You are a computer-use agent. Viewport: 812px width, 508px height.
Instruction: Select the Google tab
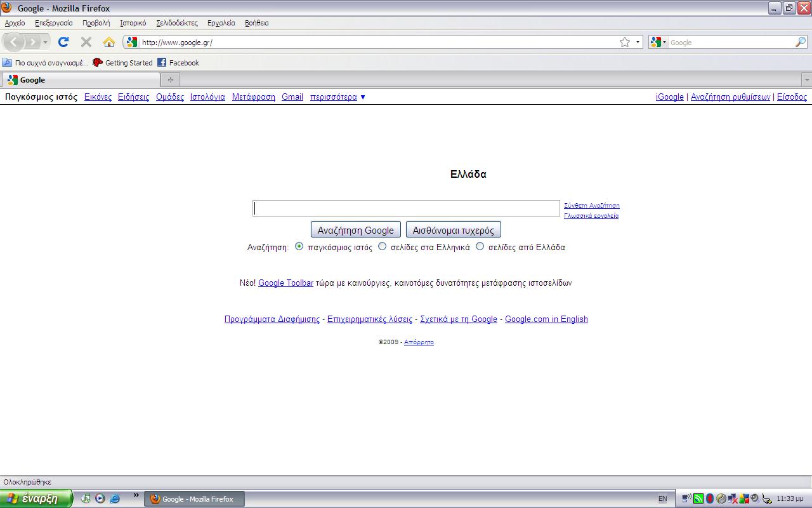(x=81, y=80)
